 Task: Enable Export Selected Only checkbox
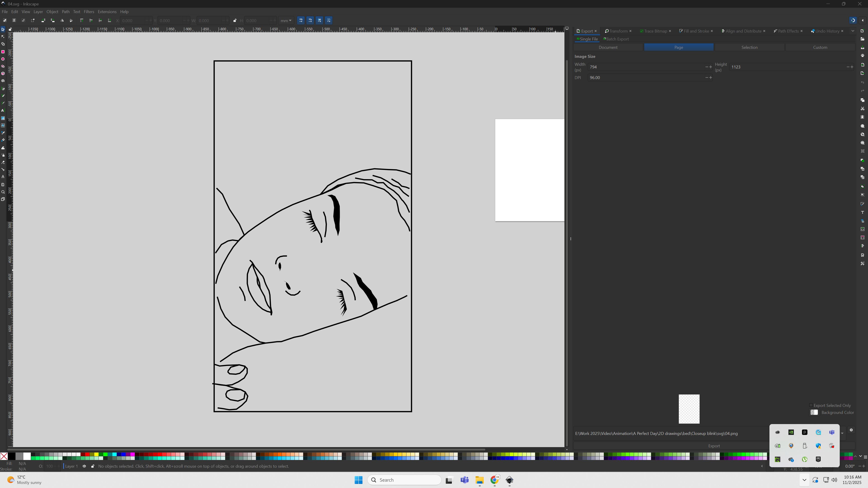tap(811, 406)
